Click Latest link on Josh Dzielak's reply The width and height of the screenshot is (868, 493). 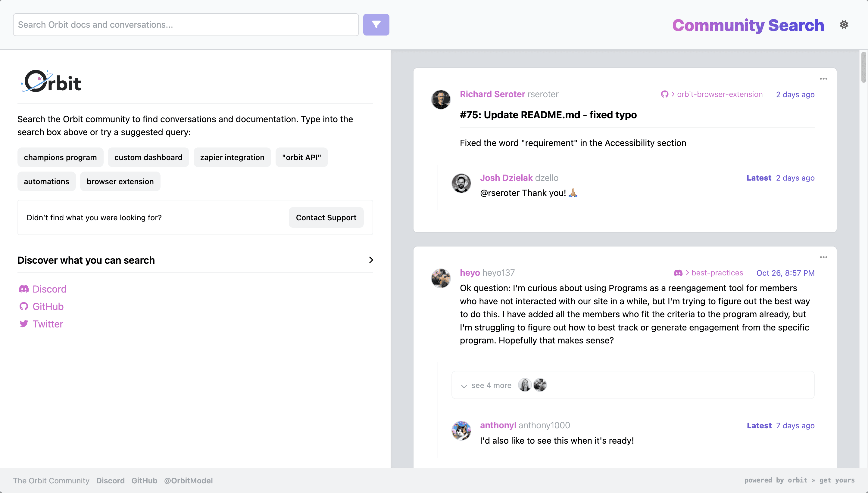(759, 178)
